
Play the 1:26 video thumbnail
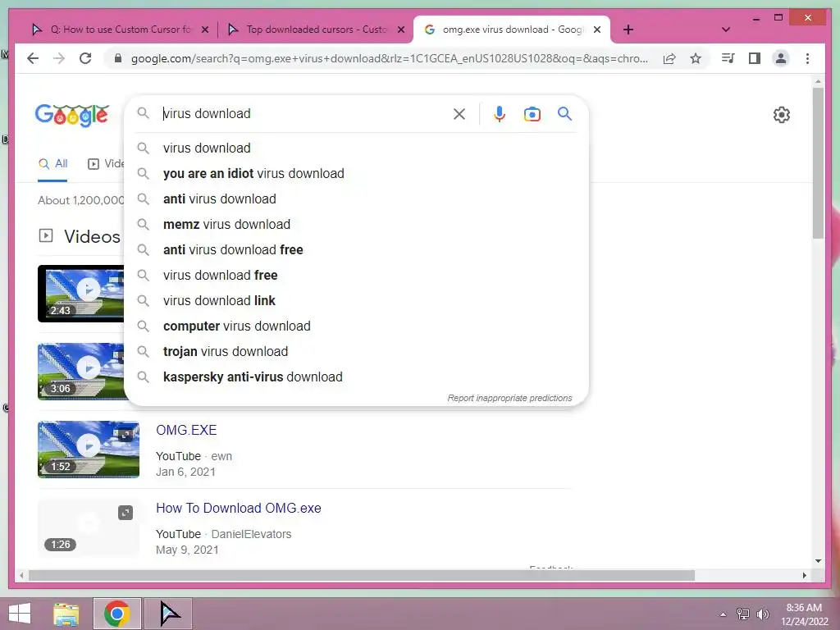click(89, 527)
